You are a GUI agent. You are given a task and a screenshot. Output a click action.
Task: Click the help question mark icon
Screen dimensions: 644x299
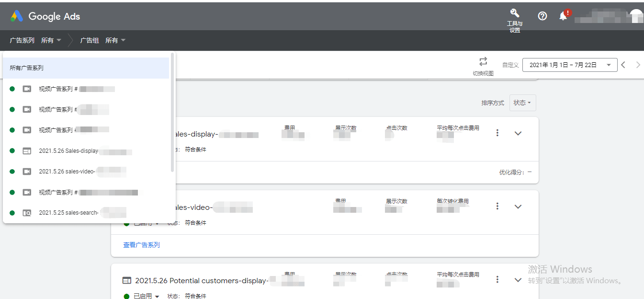point(542,16)
